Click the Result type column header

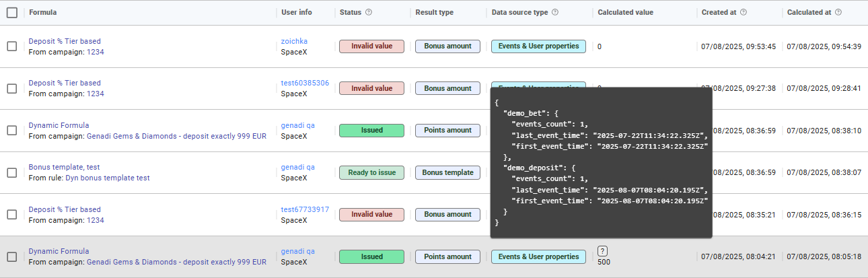[x=434, y=12]
